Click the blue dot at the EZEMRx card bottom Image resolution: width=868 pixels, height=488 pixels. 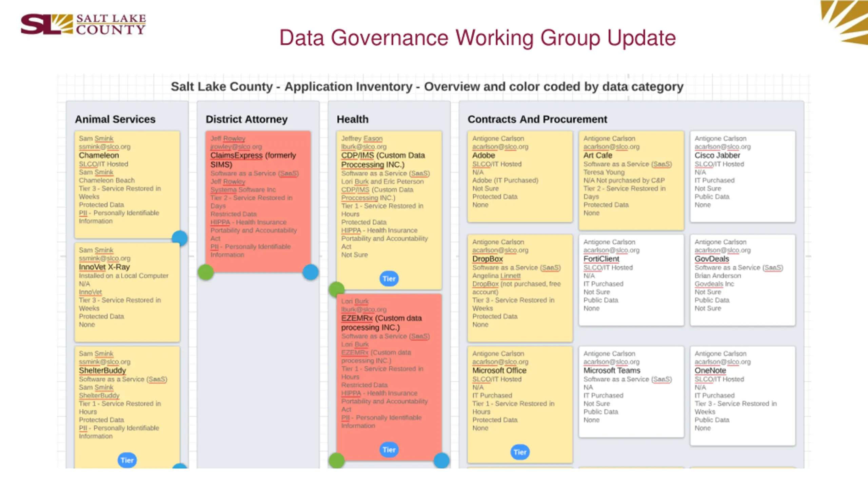441,461
